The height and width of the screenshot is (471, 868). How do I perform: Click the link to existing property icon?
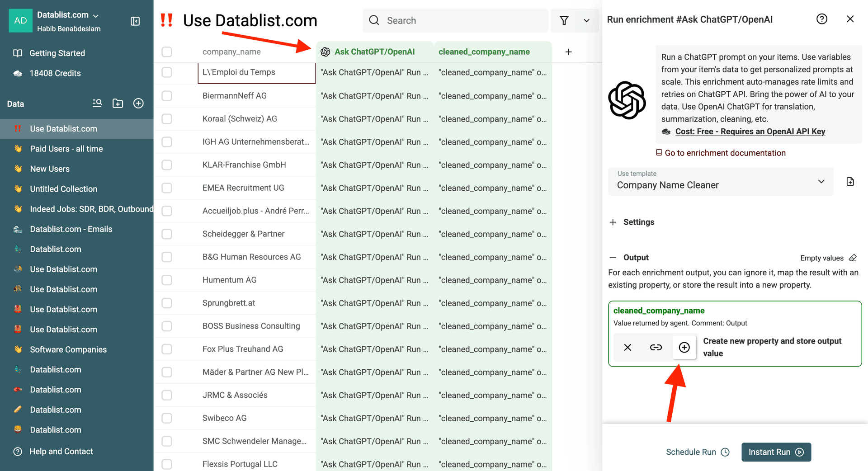[656, 347]
